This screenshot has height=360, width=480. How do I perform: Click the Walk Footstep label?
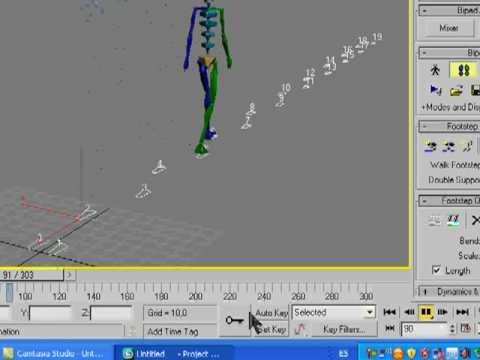tap(455, 165)
